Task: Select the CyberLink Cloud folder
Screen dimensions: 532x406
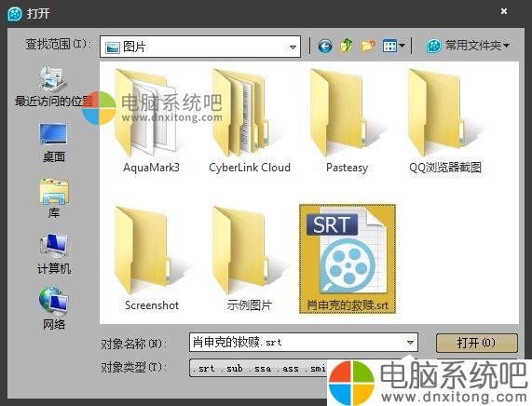Action: 250,120
